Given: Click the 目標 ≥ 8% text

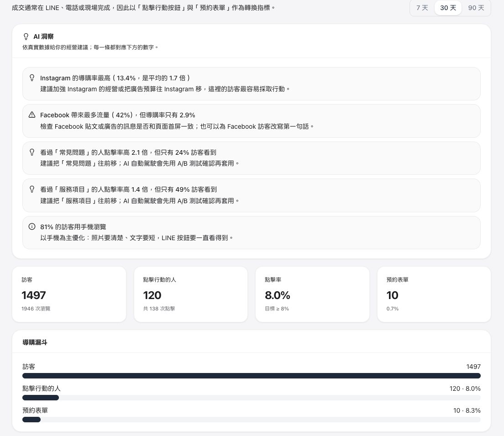Looking at the screenshot, I should tap(277, 308).
